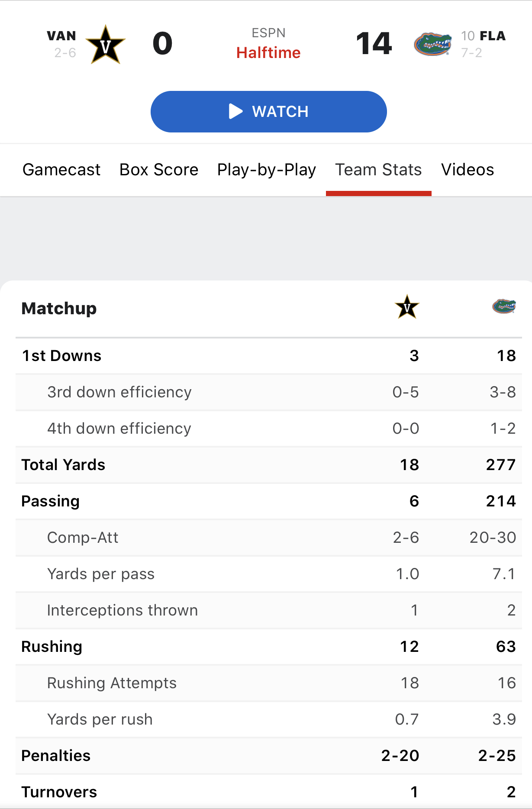The height and width of the screenshot is (809, 532).
Task: Open the Play-by-Play tab
Action: point(267,170)
